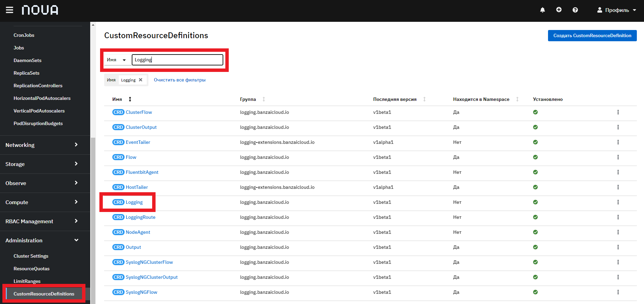Open the hamburger navigation menu
This screenshot has height=304, width=644.
tap(10, 10)
